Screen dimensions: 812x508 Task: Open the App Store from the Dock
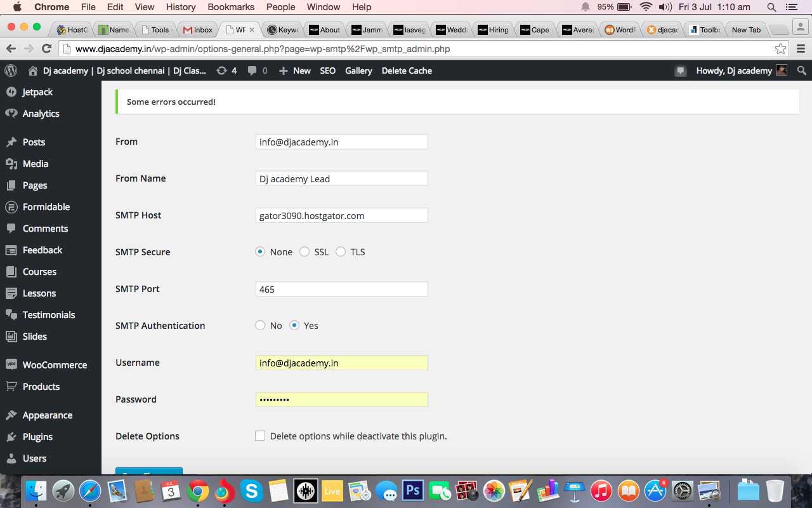pos(655,491)
